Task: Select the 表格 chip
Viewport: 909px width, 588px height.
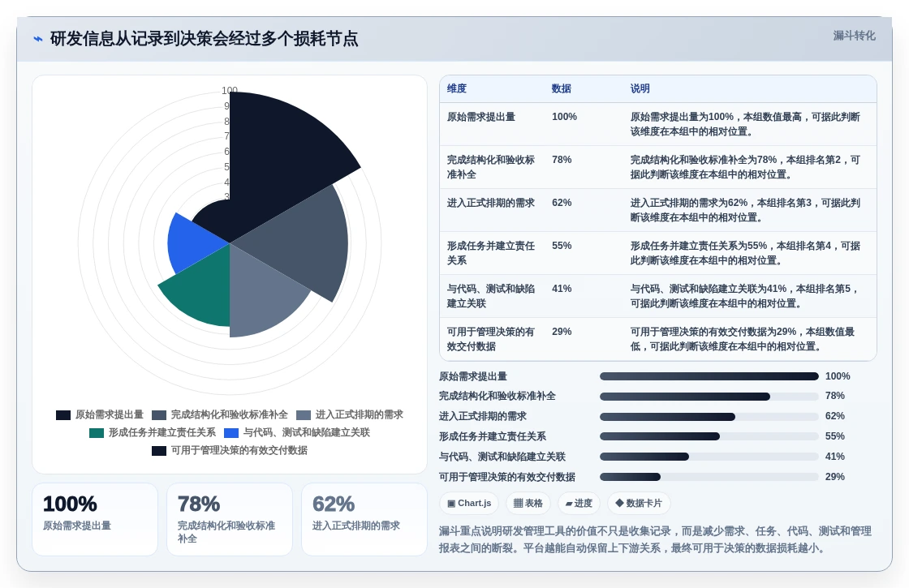Action: (528, 503)
